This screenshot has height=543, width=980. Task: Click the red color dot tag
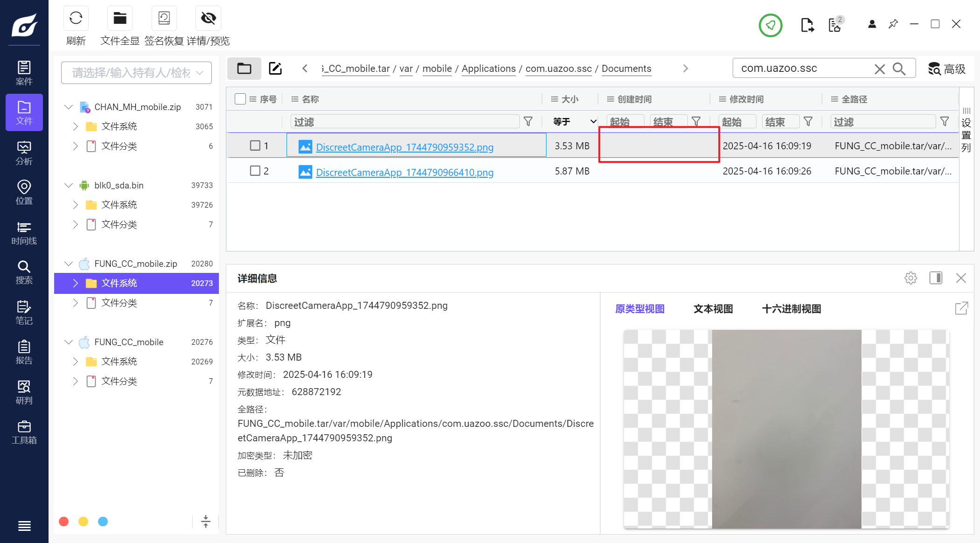pos(64,522)
